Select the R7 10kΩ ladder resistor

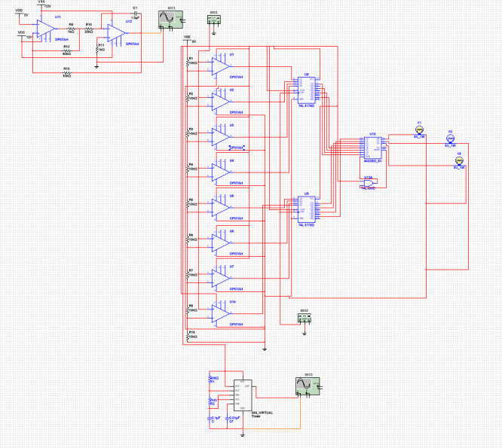point(188,274)
